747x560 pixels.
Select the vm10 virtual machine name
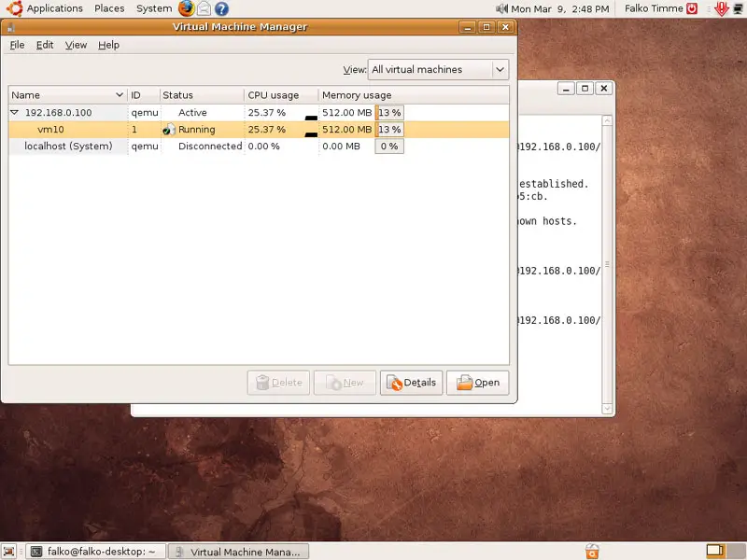(51, 130)
